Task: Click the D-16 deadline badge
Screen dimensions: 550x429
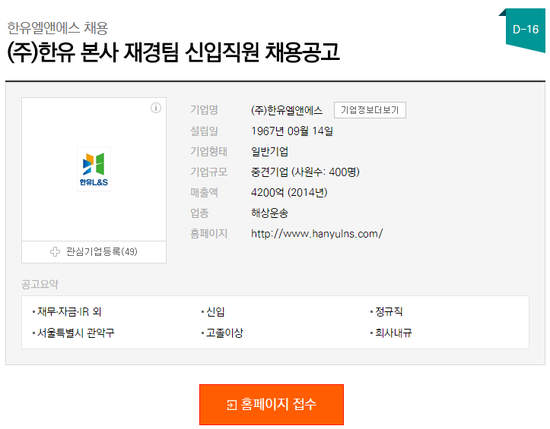Action: 525,30
